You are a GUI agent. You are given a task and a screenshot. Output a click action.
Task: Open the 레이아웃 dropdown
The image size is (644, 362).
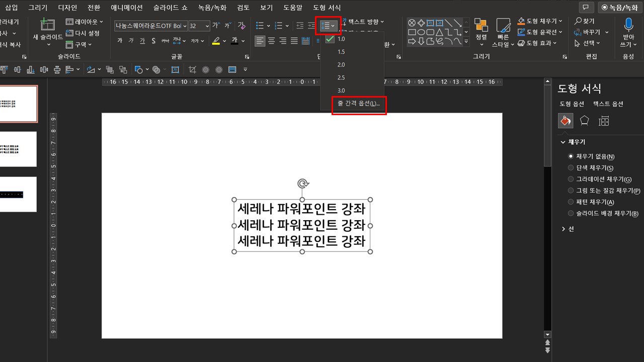(x=85, y=22)
